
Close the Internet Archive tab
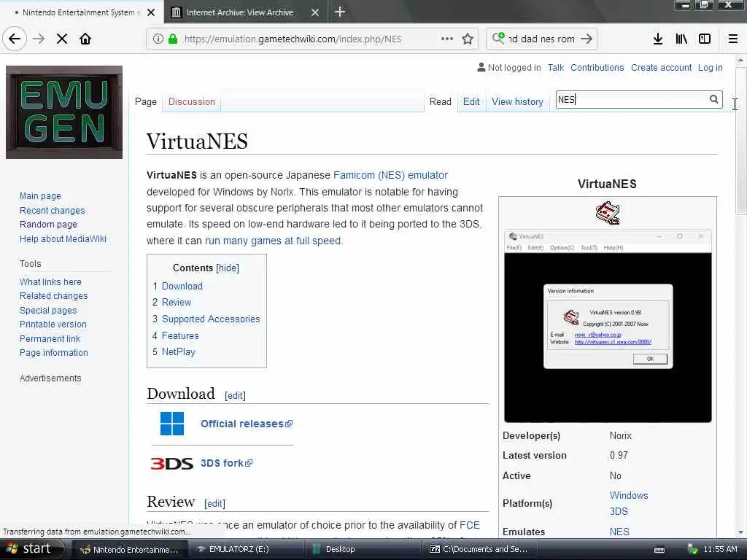[x=315, y=12]
